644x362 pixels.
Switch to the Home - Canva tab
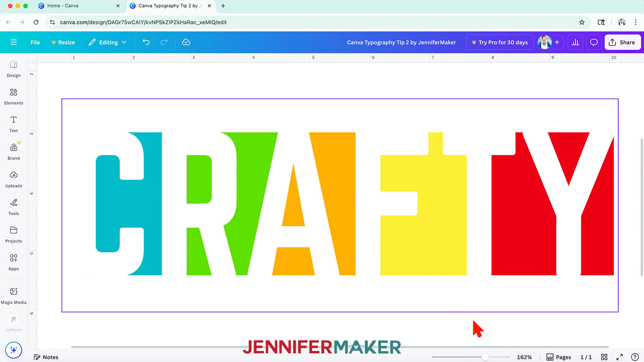point(63,6)
